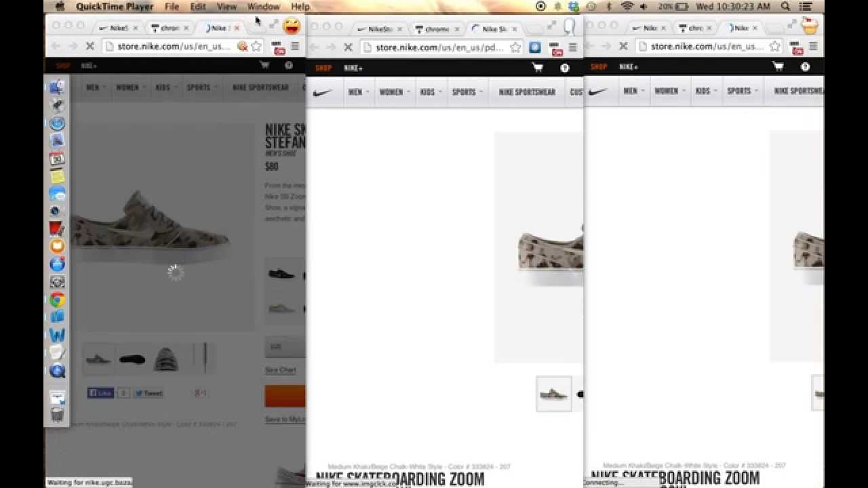
Task: Stop page loading in left Chrome window
Action: pos(90,46)
